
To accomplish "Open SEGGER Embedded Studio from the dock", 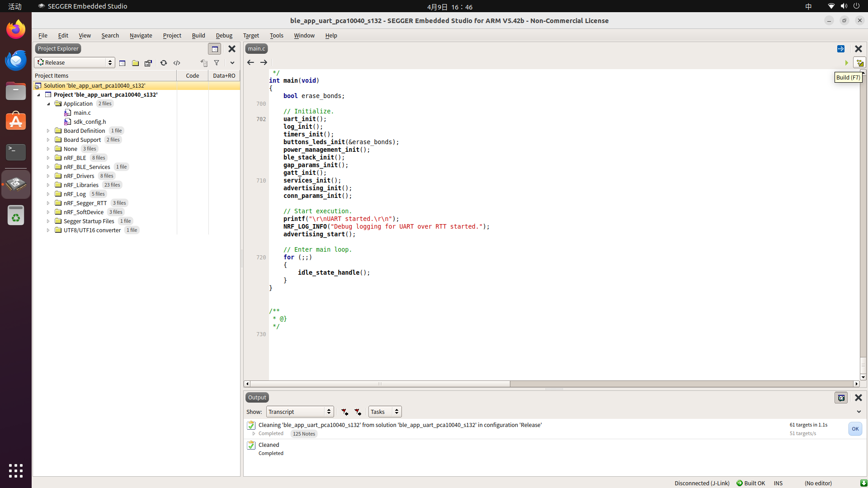I will (16, 184).
